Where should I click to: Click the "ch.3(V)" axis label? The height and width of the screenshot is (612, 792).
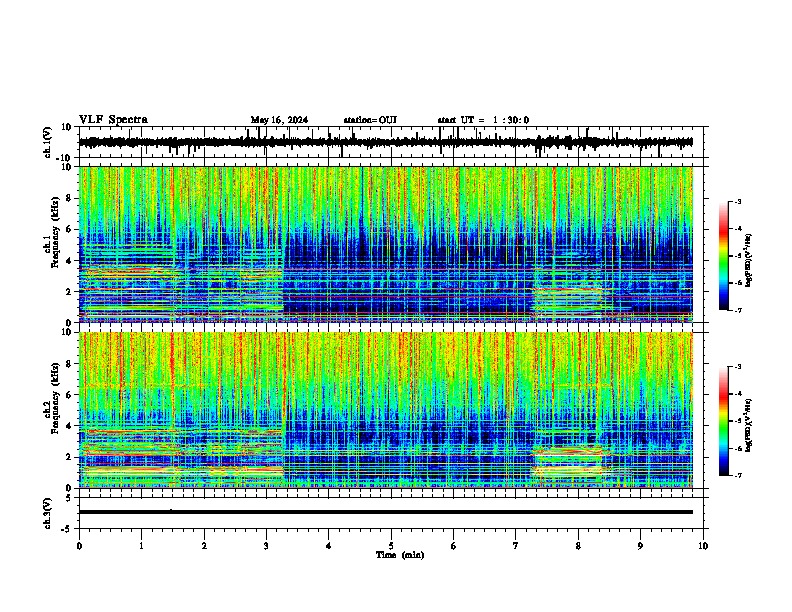click(47, 513)
